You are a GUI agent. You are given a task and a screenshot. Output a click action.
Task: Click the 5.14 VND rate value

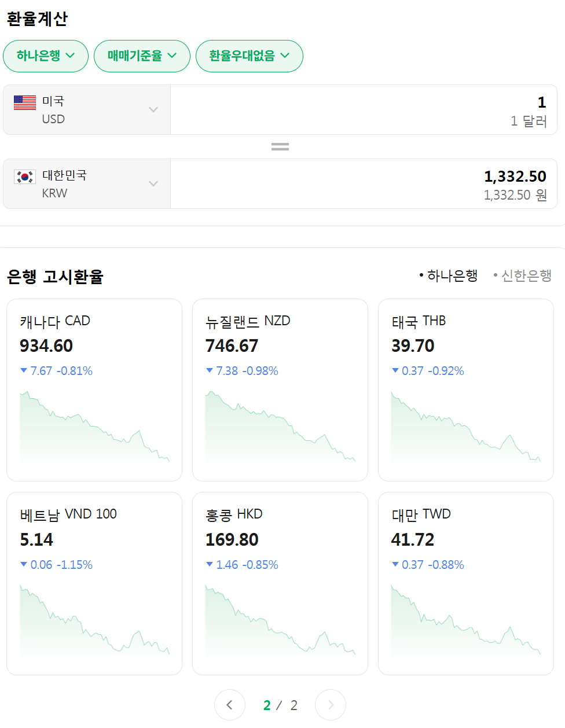(36, 540)
